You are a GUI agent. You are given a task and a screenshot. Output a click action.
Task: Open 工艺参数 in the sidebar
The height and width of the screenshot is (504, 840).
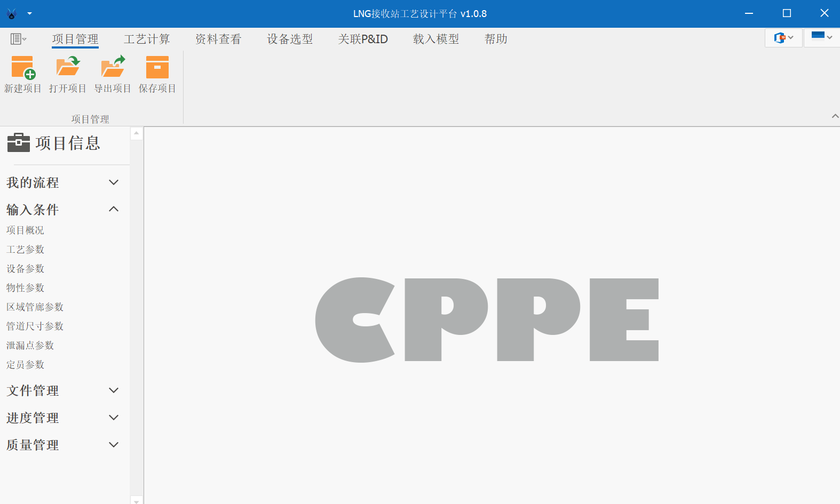(25, 250)
